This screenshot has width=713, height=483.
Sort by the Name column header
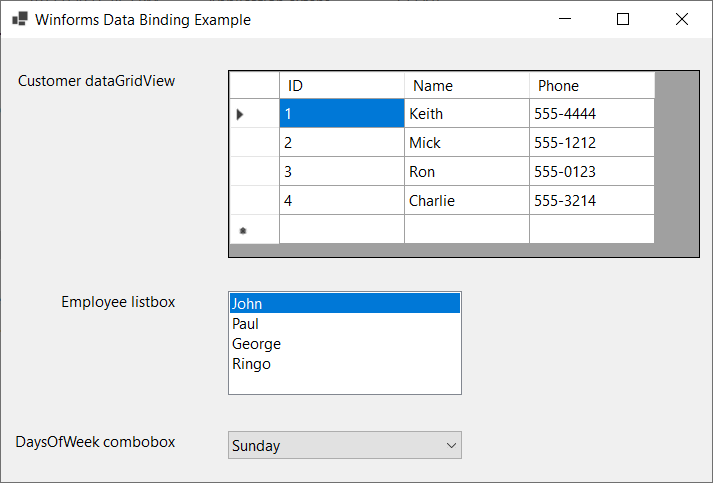point(466,86)
